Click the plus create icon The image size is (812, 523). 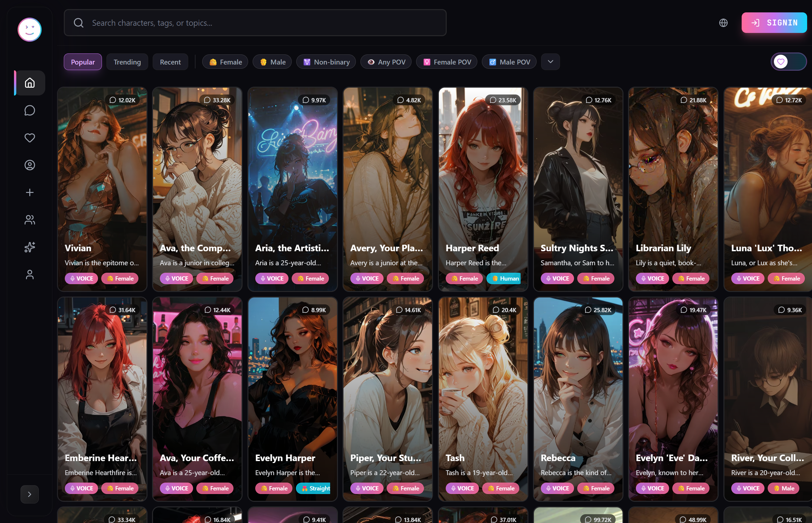pyautogui.click(x=30, y=193)
